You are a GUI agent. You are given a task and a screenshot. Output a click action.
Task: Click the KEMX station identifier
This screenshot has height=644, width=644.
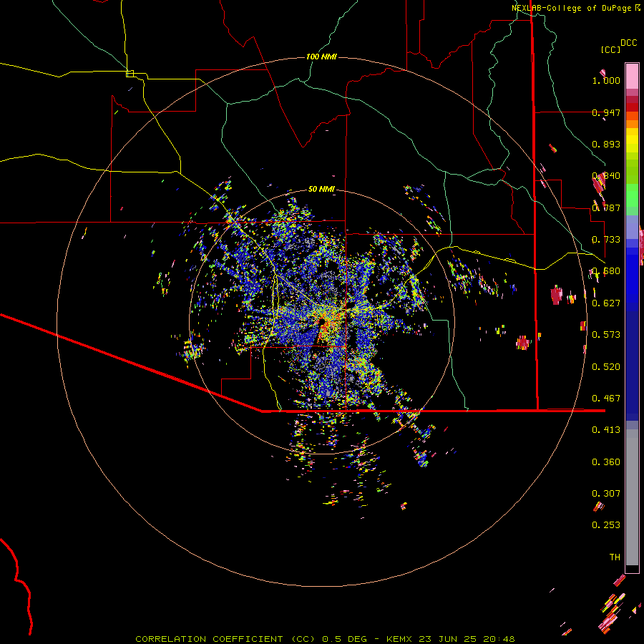coord(400,639)
